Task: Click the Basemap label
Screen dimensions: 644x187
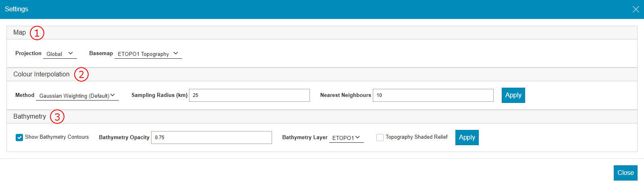Action: (101, 53)
